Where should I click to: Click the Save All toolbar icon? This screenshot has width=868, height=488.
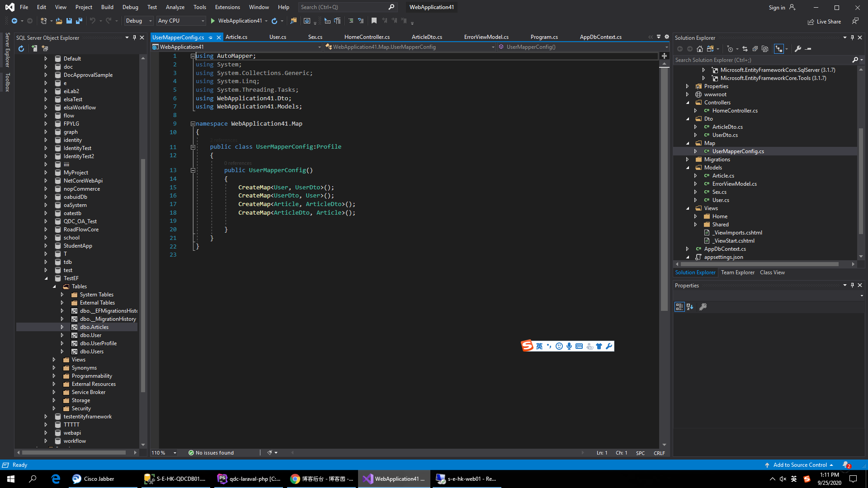[79, 21]
